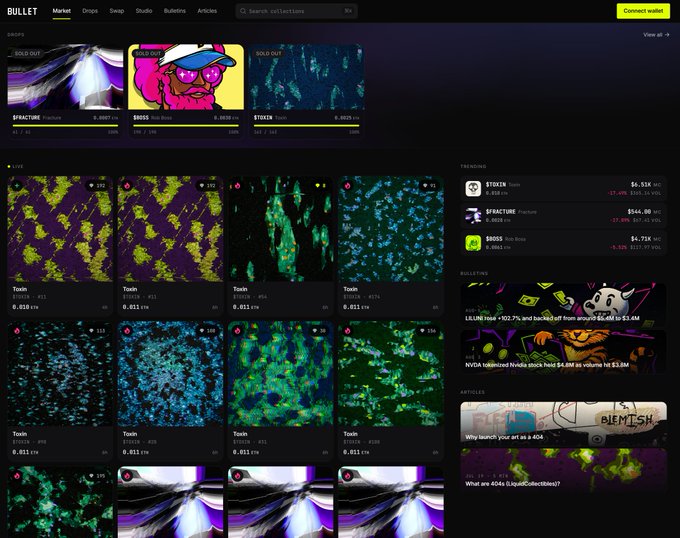Click the heart on the Toxin #11 0.011 ETH card
Viewport: 680px width, 538px height.
point(202,186)
